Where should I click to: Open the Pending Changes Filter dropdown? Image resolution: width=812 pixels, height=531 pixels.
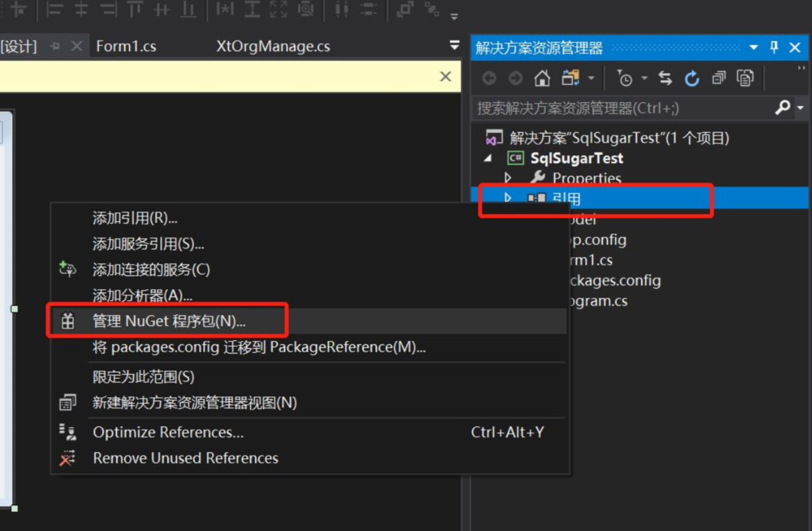coord(644,78)
